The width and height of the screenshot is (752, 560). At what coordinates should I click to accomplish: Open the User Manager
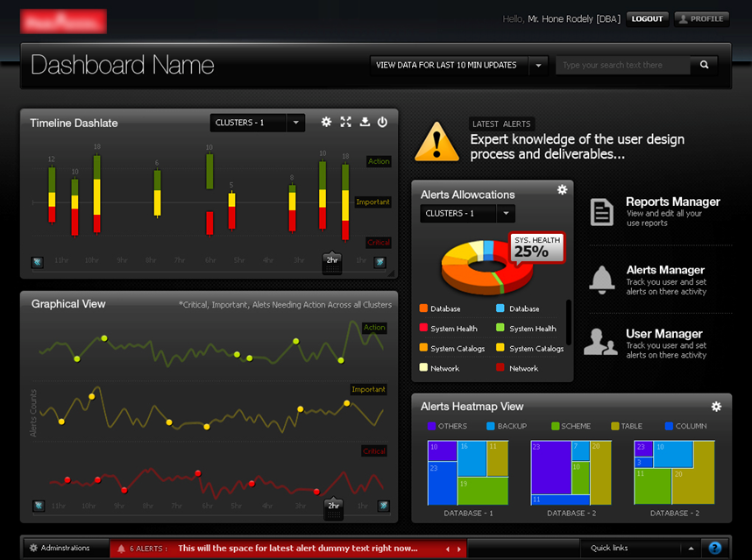(x=663, y=335)
